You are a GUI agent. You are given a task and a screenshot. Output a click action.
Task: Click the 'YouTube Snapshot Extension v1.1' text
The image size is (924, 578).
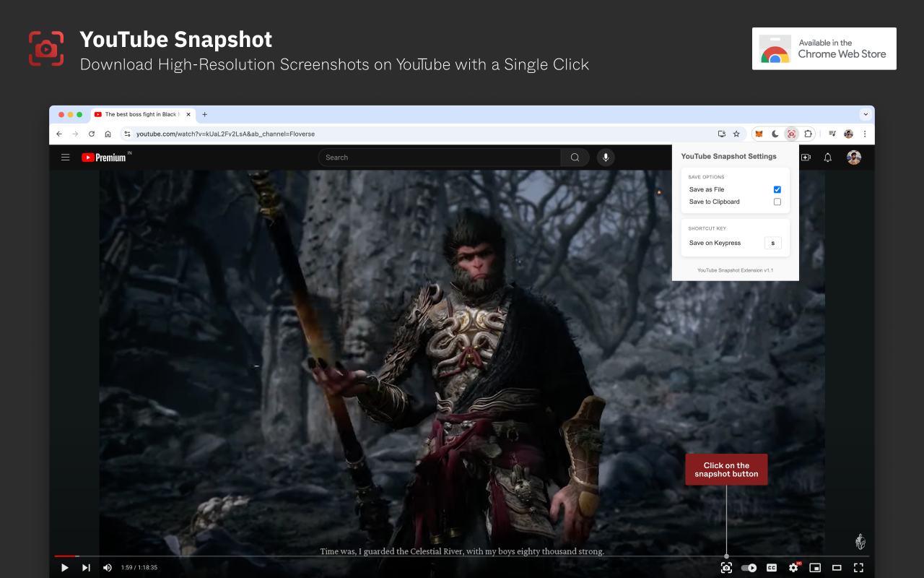pos(735,270)
